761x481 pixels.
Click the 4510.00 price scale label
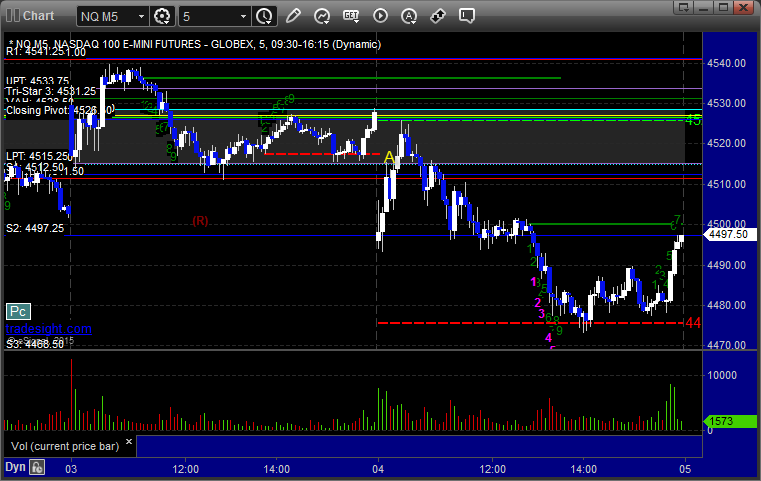tap(727, 184)
